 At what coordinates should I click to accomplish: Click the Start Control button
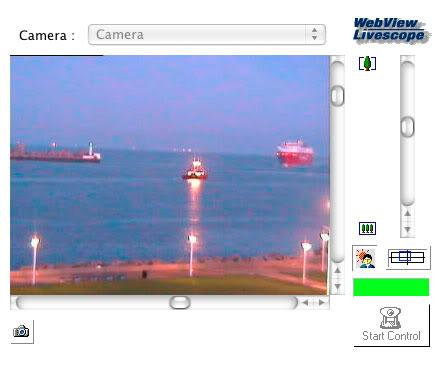(391, 325)
